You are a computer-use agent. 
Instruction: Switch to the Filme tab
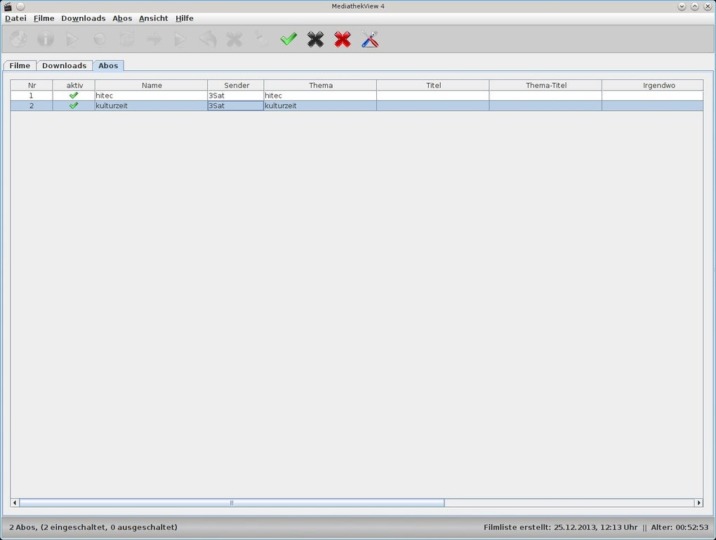pos(20,65)
